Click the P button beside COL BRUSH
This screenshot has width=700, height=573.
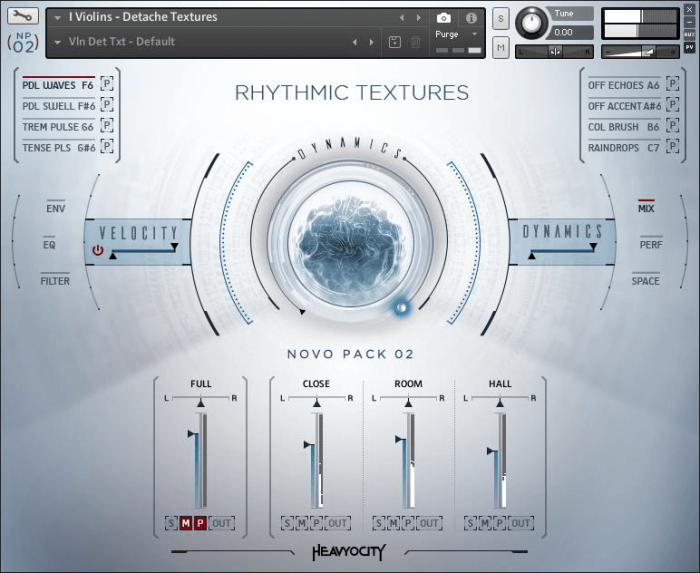[x=672, y=125]
